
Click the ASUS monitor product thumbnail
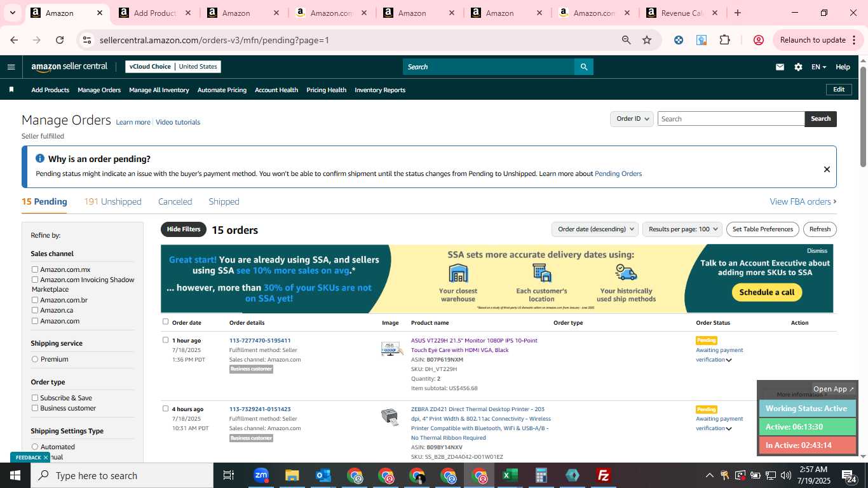pos(392,348)
